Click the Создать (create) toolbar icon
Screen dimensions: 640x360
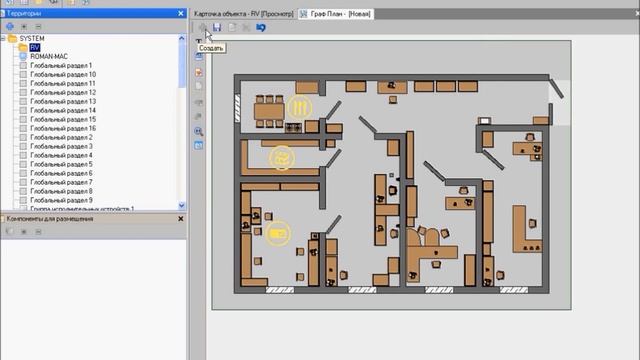[x=202, y=27]
